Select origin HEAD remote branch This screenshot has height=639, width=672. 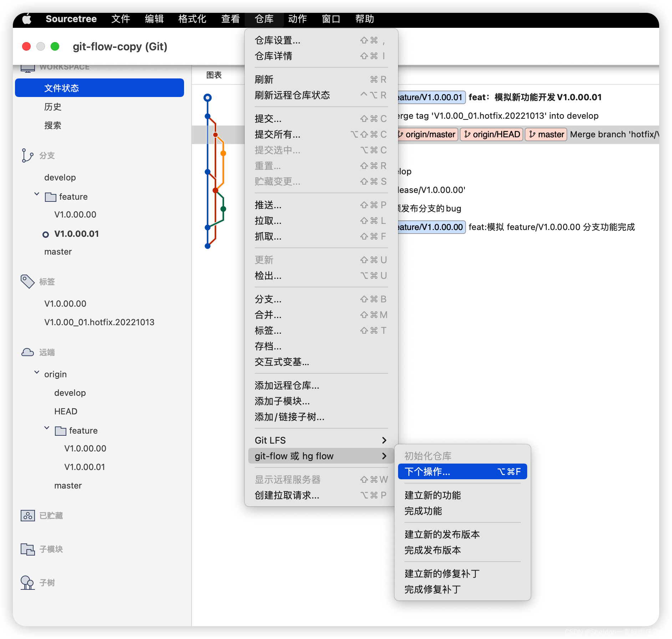66,411
